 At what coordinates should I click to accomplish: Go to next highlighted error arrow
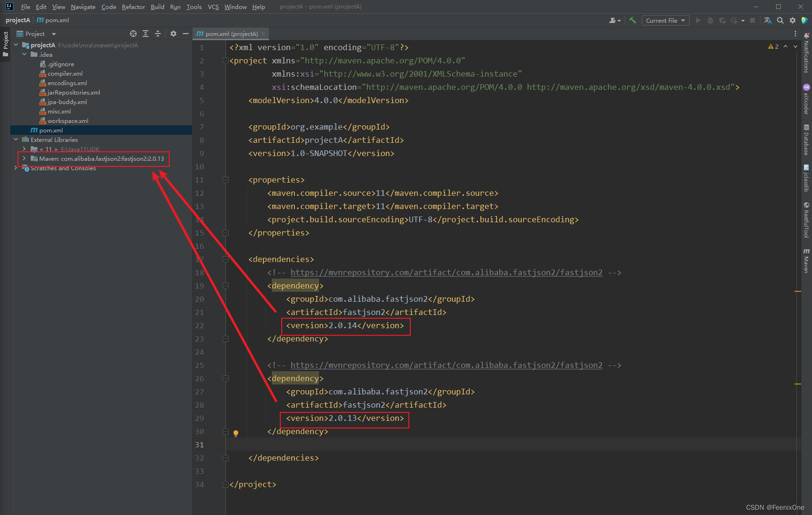[795, 46]
